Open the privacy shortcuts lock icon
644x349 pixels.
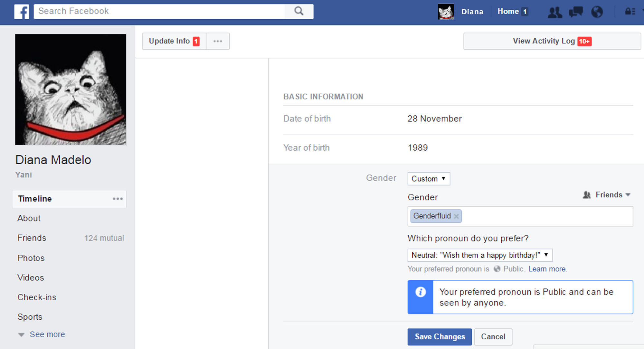click(630, 12)
